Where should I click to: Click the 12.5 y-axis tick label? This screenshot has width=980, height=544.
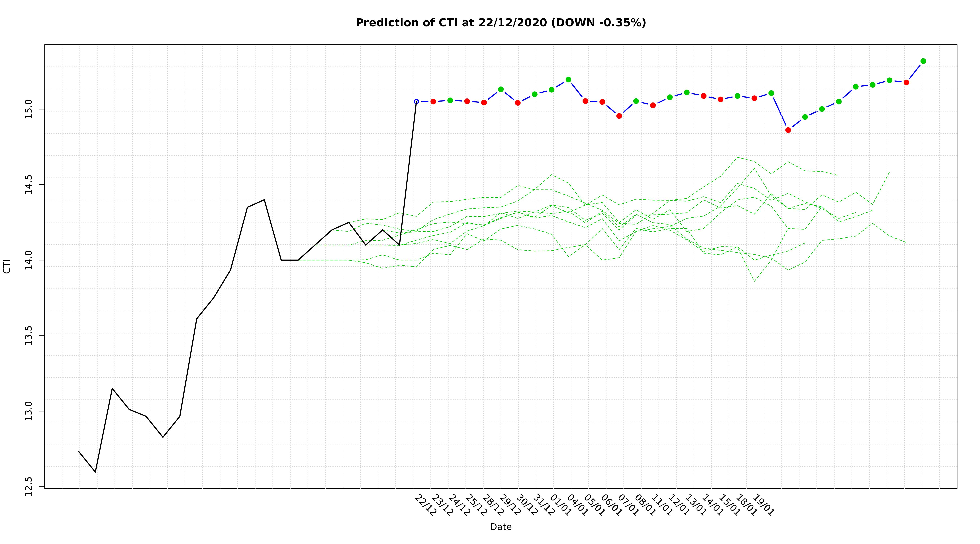pyautogui.click(x=28, y=487)
